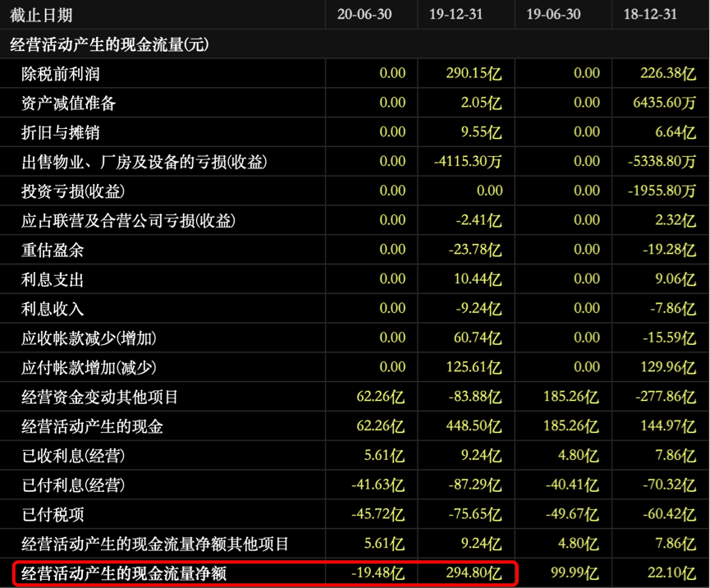The image size is (710, 588).
Task: Click the 截止日期 header cell
Action: 41,15
